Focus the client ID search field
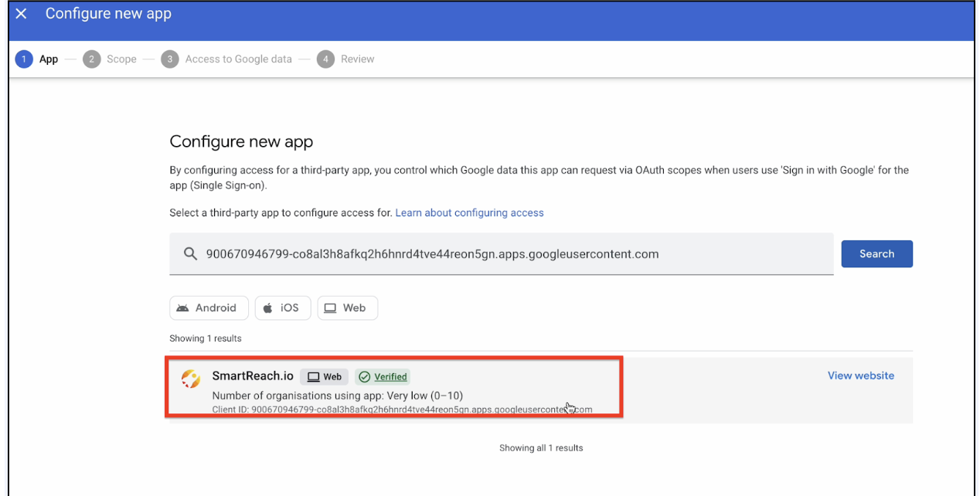Screen dimensions: 980x496 [x=502, y=253]
